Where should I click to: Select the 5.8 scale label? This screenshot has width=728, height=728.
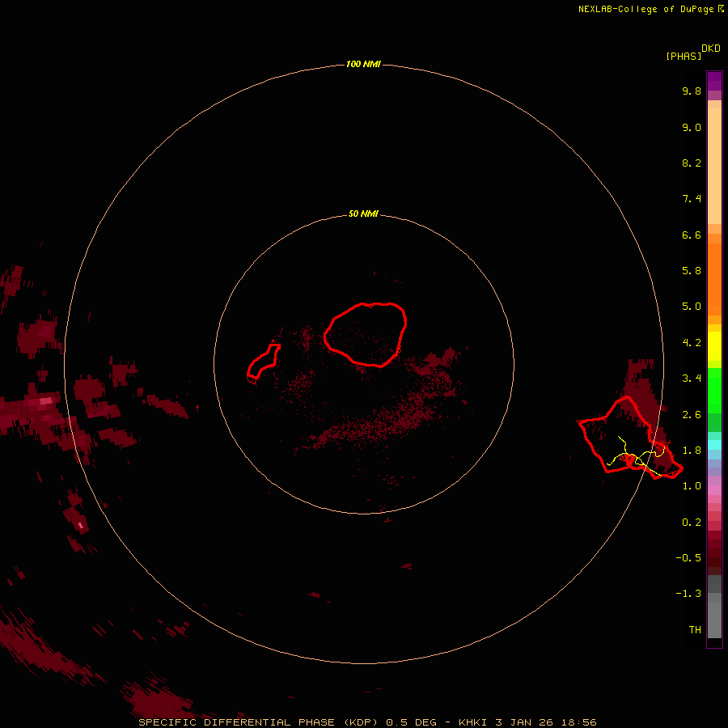[x=692, y=270]
